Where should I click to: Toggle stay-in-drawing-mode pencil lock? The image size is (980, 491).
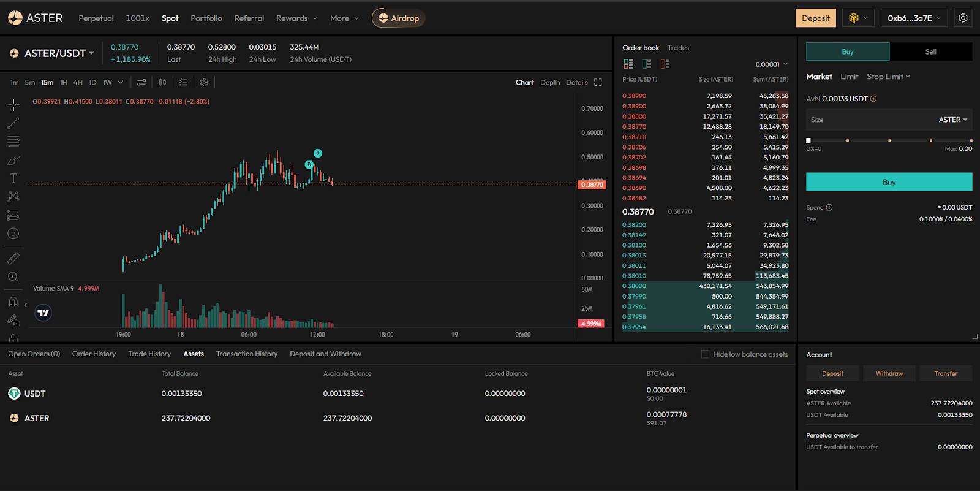pyautogui.click(x=13, y=320)
